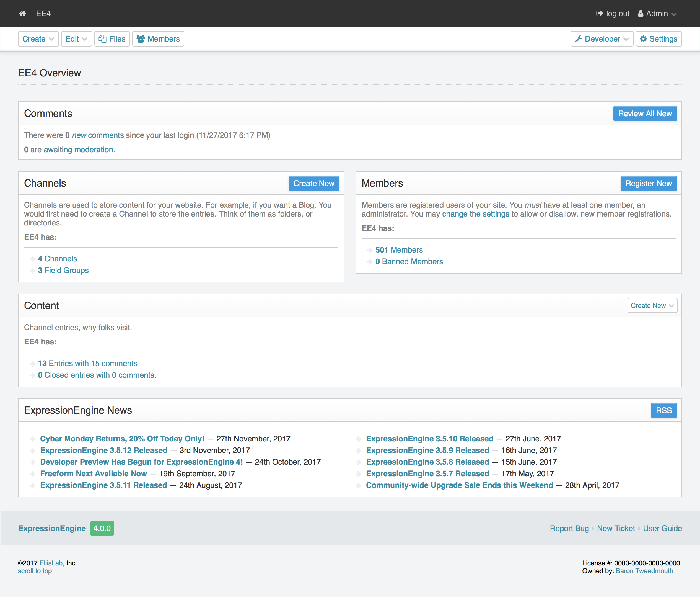
Task: Open the new comments link
Action: (98, 135)
